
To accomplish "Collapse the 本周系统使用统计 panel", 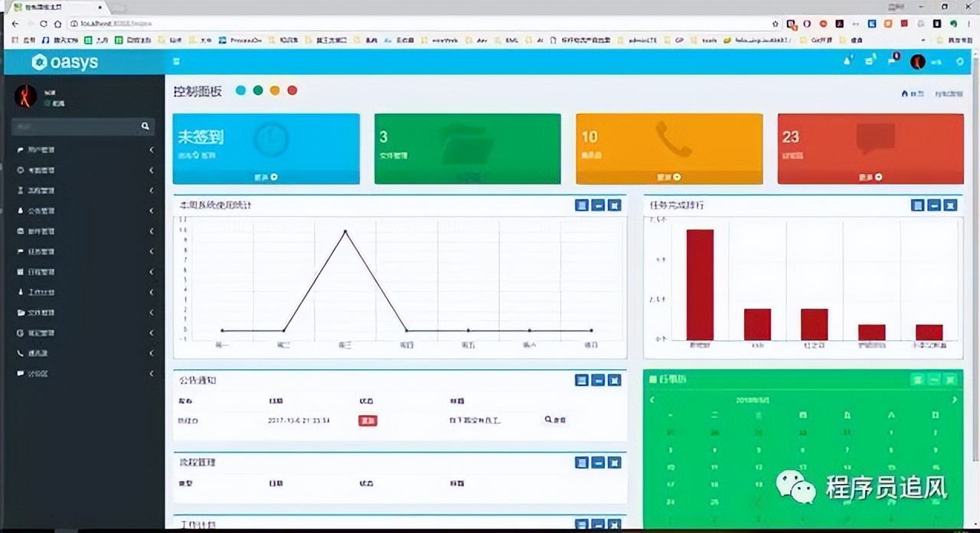I will [598, 205].
